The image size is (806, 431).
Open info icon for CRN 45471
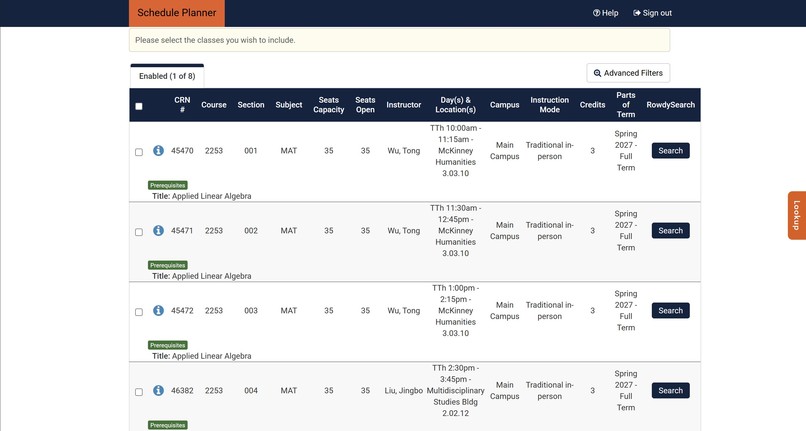click(158, 230)
